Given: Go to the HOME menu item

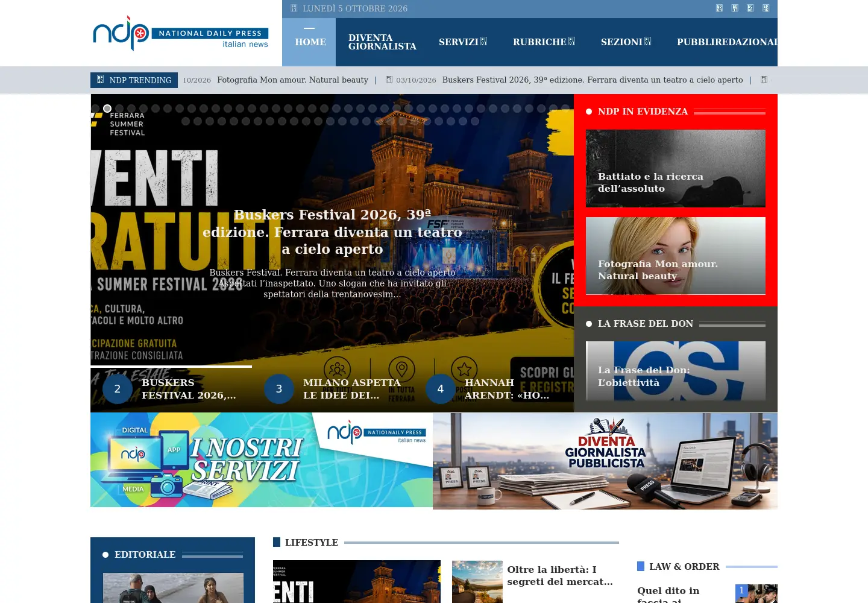Looking at the screenshot, I should 310,42.
